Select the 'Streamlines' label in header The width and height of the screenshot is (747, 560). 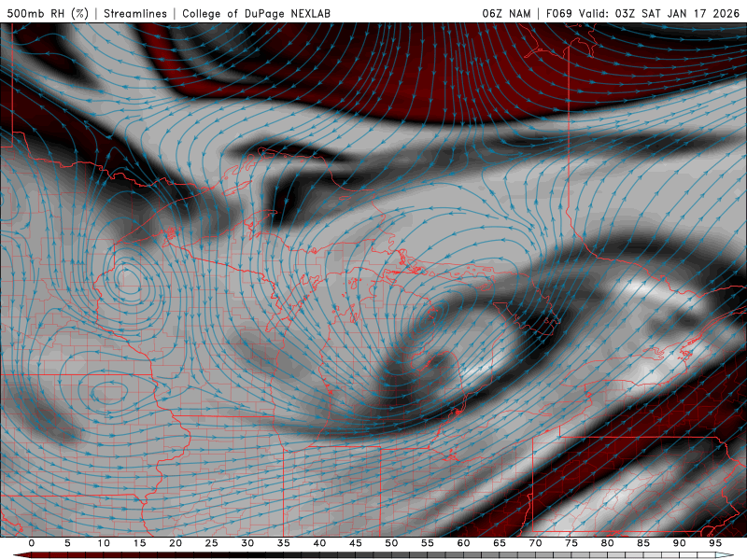(x=135, y=13)
